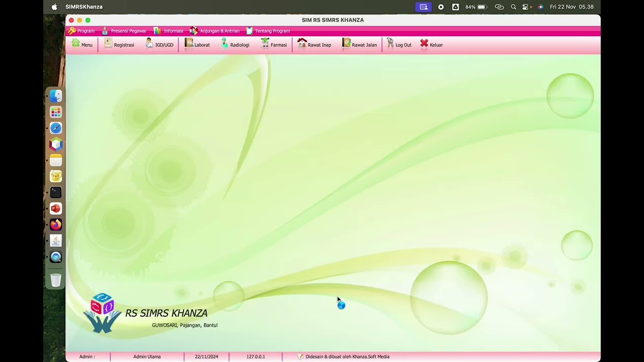Open PowerPoint from the dock
Image resolution: width=644 pixels, height=362 pixels.
tap(56, 209)
